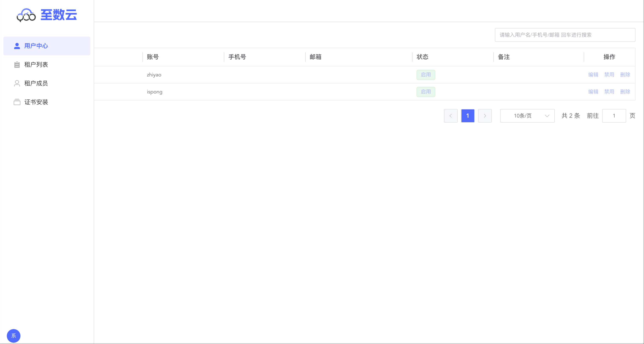Go to previous page arrow
644x344 pixels.
tap(450, 116)
